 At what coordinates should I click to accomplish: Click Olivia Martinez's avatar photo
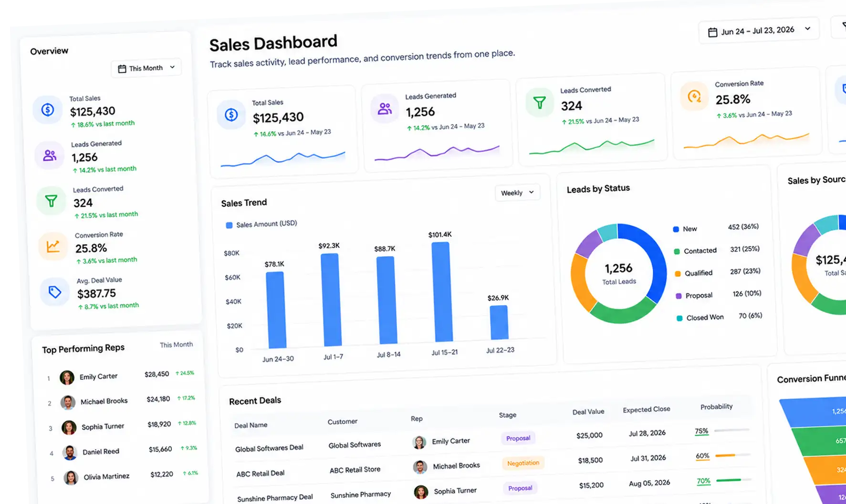pyautogui.click(x=71, y=478)
